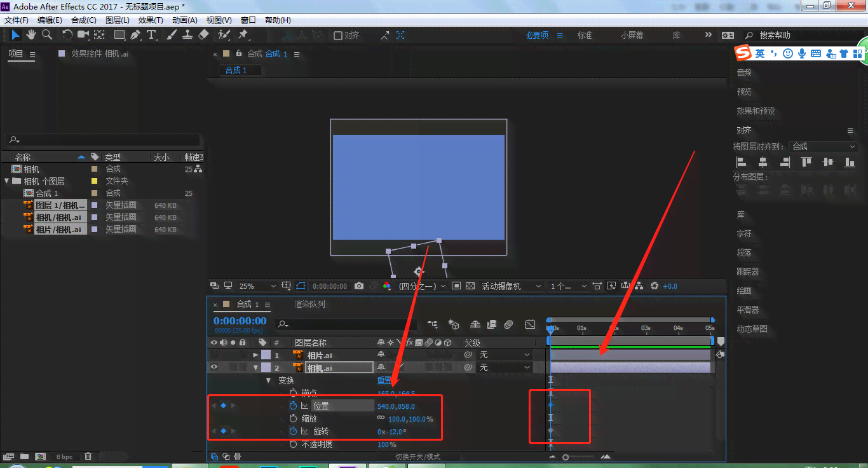Click align bottom edges icon
The width and height of the screenshot is (868, 468).
[x=850, y=162]
